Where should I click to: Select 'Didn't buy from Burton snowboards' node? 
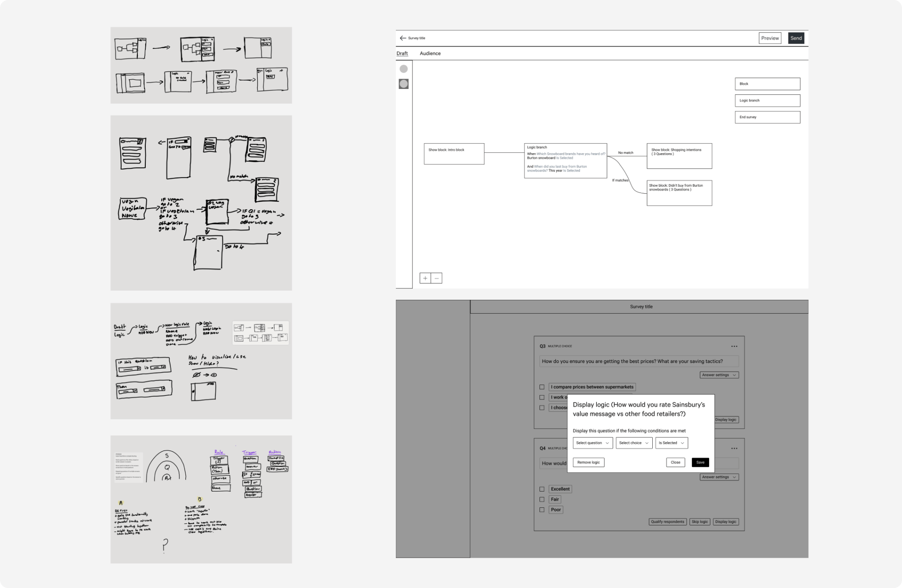pyautogui.click(x=679, y=193)
